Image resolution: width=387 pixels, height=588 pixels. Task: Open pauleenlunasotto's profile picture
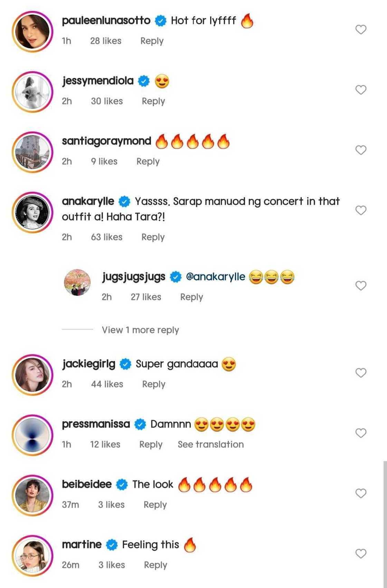[32, 32]
